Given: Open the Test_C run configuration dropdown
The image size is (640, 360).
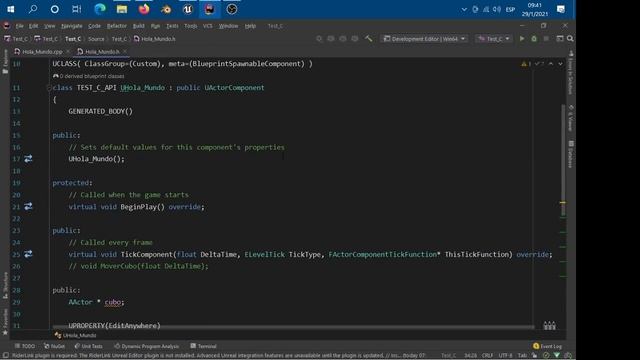Looking at the screenshot, I should click(494, 39).
